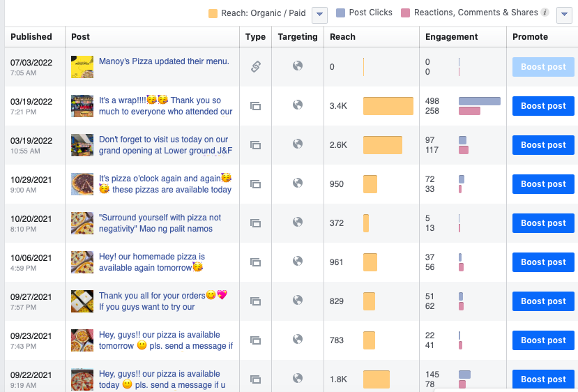
Task: Open the engagement metrics dropdown arrow
Action: (564, 14)
